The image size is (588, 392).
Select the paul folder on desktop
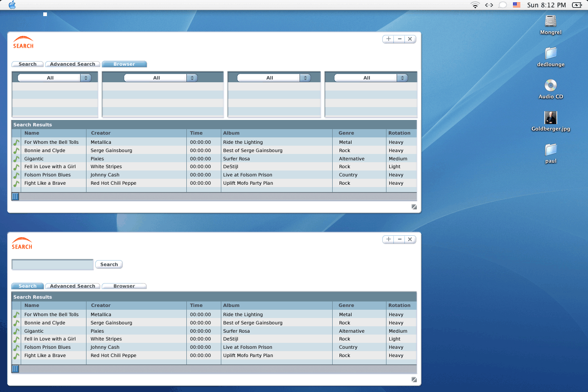[x=551, y=149]
